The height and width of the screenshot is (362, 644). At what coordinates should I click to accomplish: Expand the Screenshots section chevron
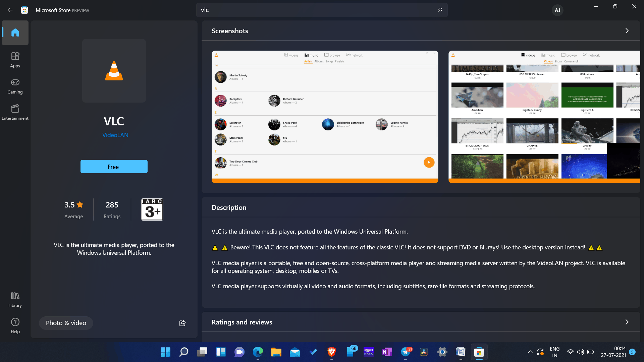pos(627,31)
